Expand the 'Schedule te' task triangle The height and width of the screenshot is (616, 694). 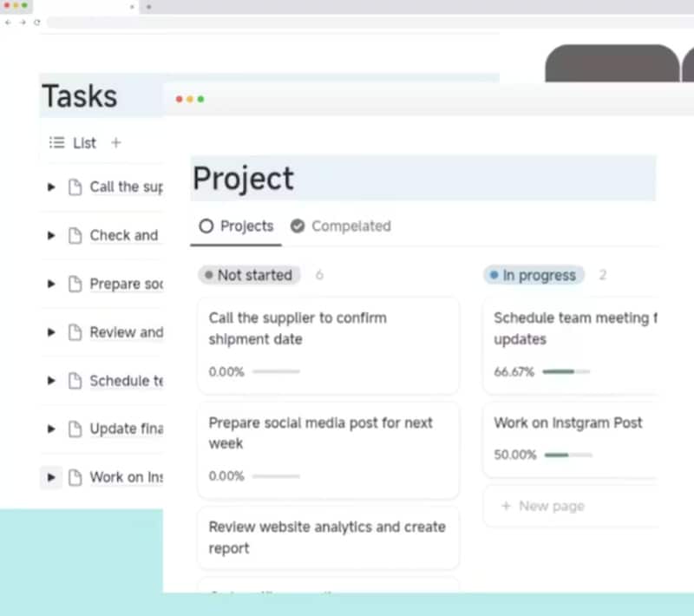click(51, 381)
